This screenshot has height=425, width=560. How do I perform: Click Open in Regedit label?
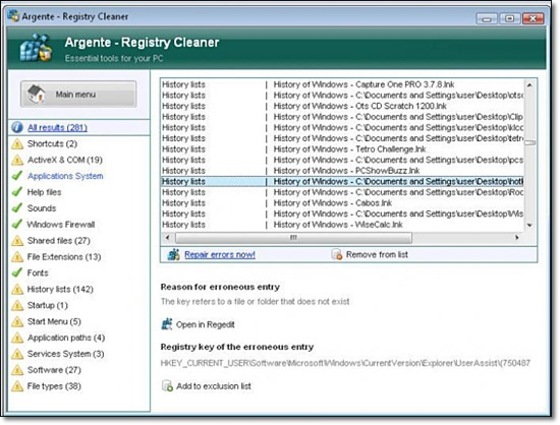[205, 325]
